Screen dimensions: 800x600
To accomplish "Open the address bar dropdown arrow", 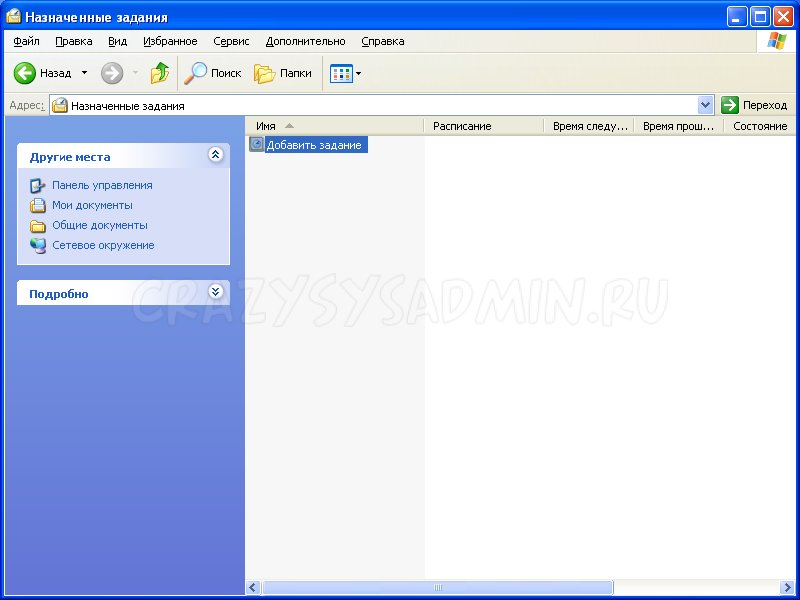I will (705, 105).
